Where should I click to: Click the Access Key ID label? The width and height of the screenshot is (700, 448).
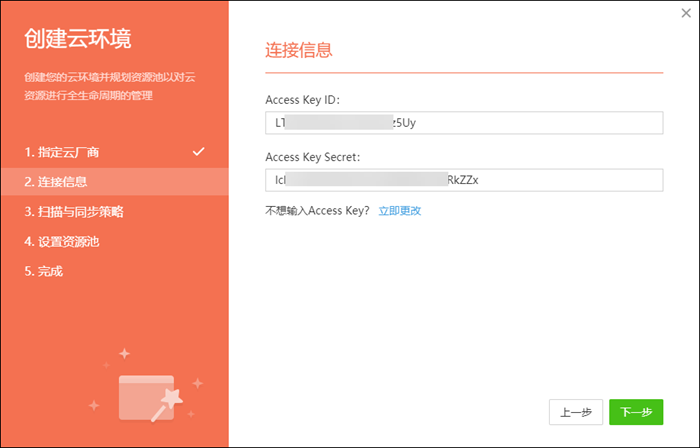pyautogui.click(x=302, y=99)
